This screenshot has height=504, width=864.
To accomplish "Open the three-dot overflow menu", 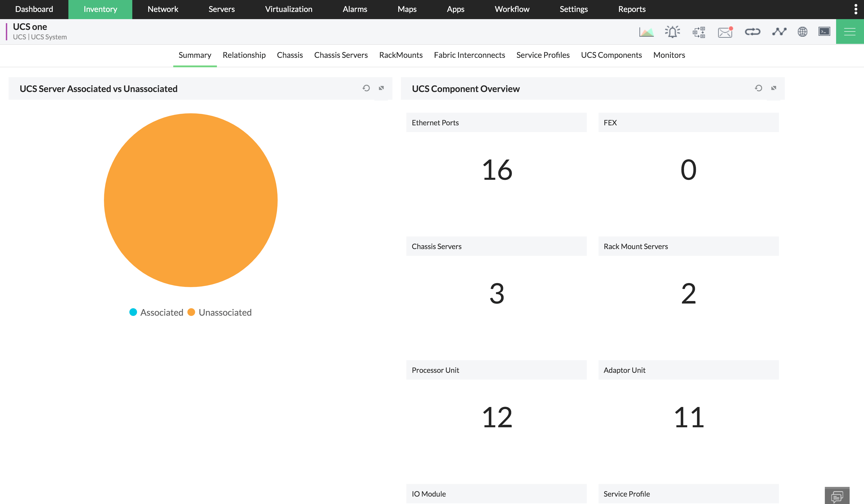I will pos(856,9).
